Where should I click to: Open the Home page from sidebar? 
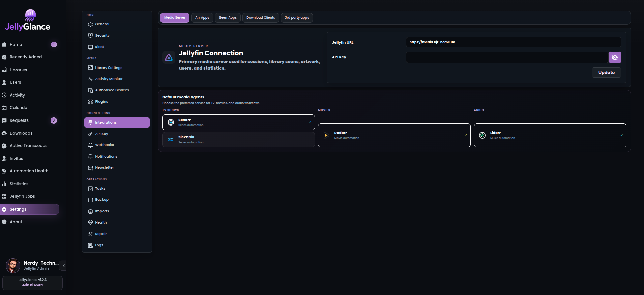point(30,45)
